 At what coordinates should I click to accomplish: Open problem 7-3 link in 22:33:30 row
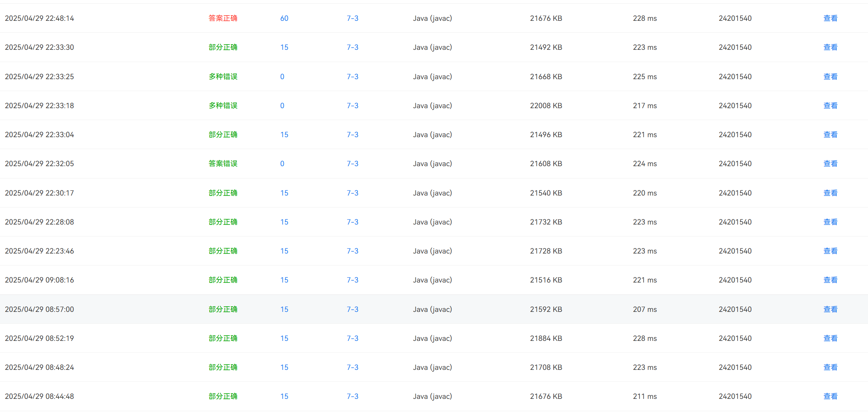[x=352, y=47]
